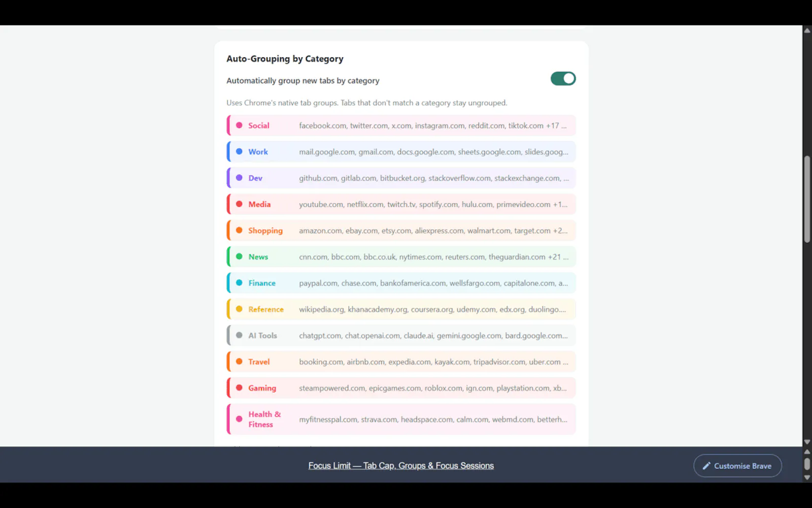Click the chatgpt.com domain list text
812x508 pixels.
click(433, 336)
